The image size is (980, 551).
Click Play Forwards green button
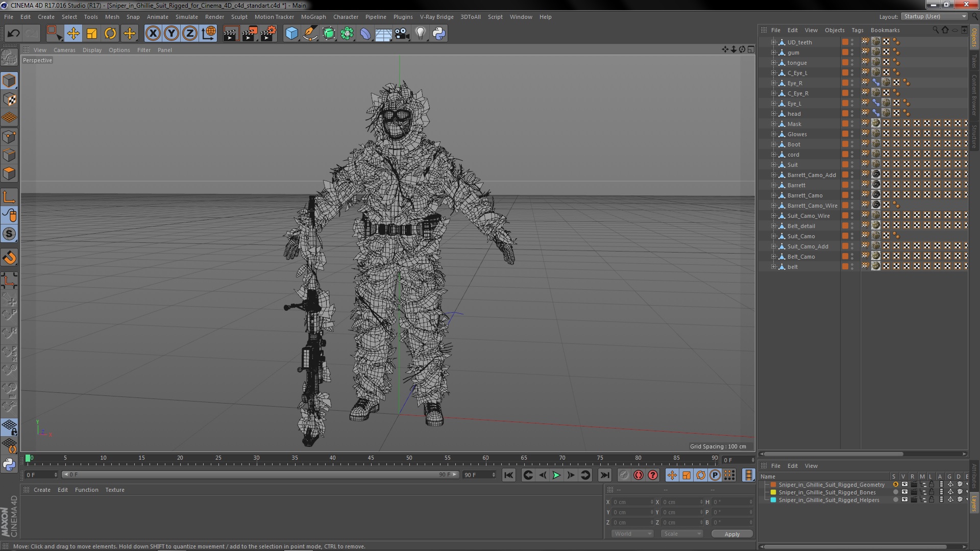click(x=556, y=475)
